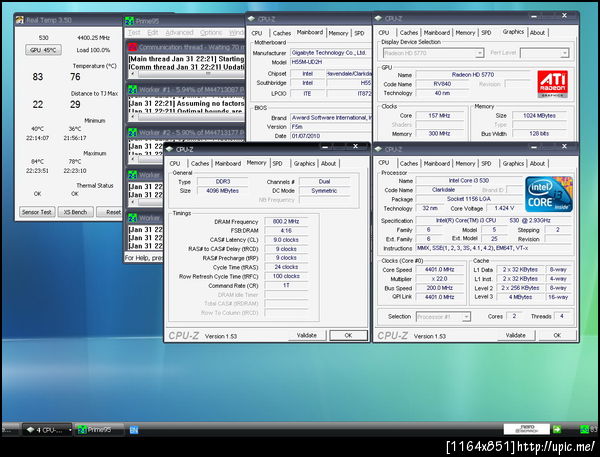Click the DRAM Frequency value 800.2 MHz
The width and height of the screenshot is (600, 457).
[x=286, y=221]
